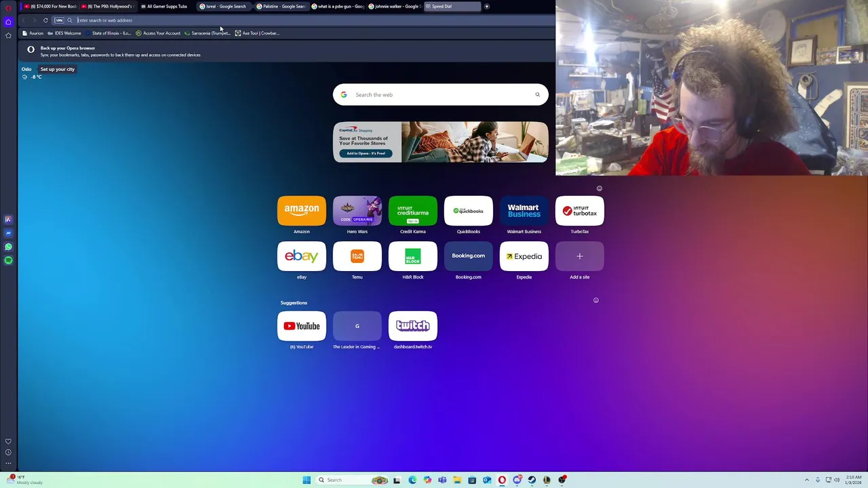Screen dimensions: 868x488
Task: Open History clock icon in sidebar
Action: point(8,452)
